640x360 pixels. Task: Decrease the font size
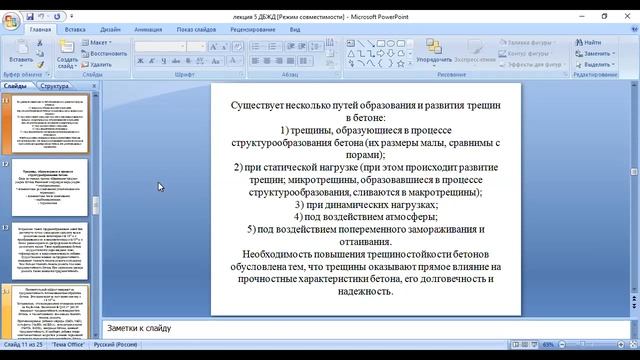224,47
